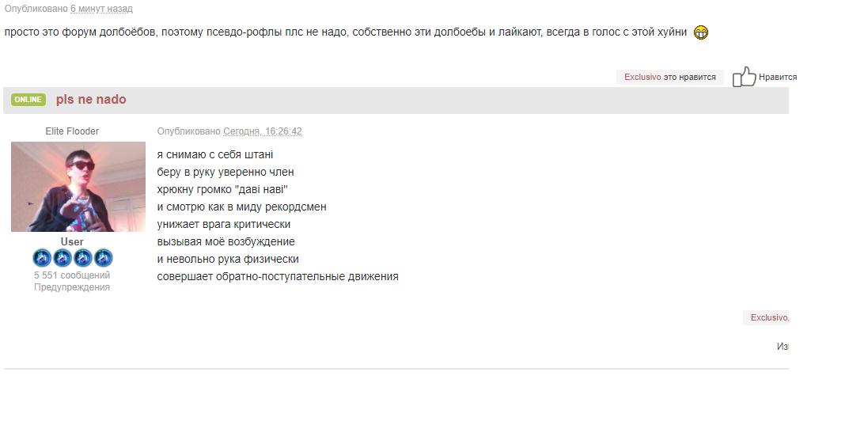Click the 6 минут назад timestamp
Image resolution: width=868 pixels, height=425 pixels.
coord(101,9)
